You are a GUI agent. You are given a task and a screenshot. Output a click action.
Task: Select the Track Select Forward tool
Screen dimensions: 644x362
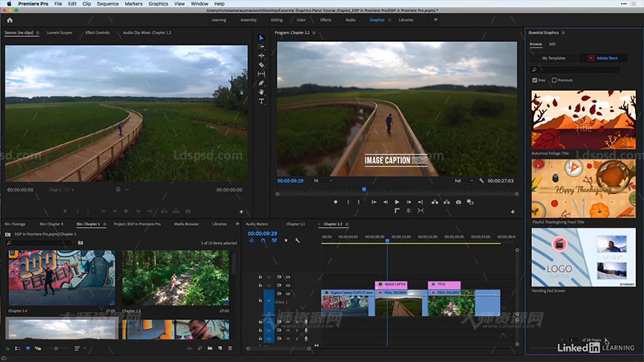261,47
